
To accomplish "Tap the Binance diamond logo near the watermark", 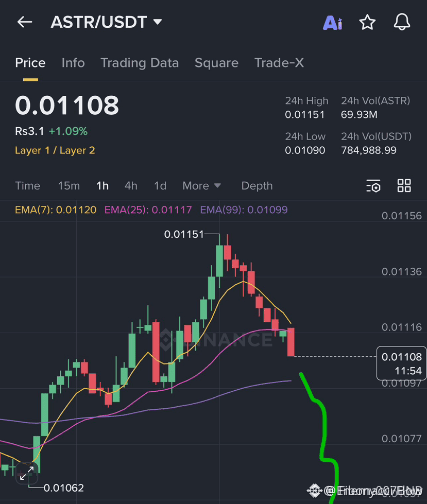I will pos(315,490).
